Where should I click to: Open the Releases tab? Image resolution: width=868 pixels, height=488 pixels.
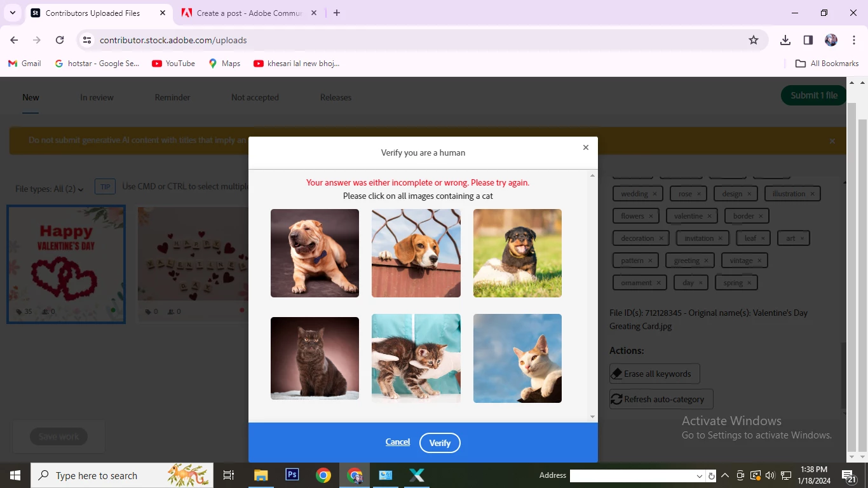[x=336, y=97]
